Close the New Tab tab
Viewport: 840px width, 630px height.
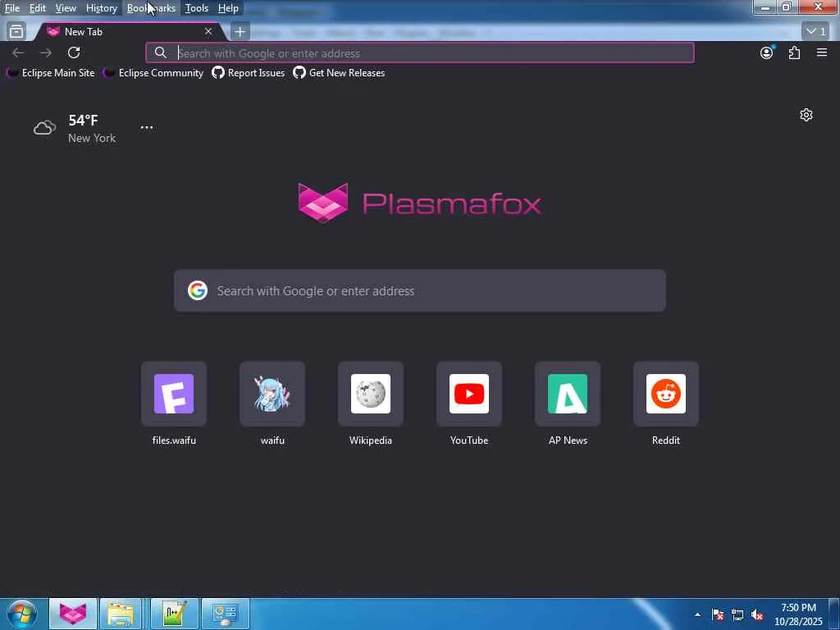pos(208,32)
